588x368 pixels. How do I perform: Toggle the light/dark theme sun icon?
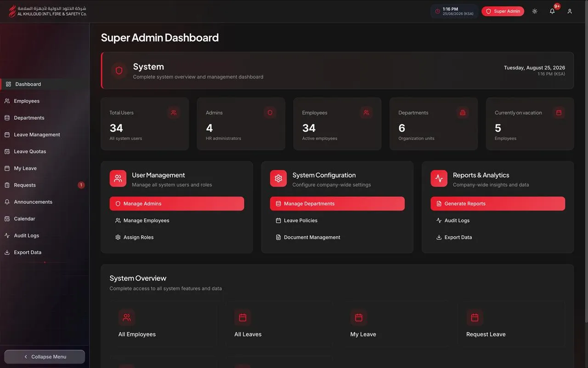535,11
